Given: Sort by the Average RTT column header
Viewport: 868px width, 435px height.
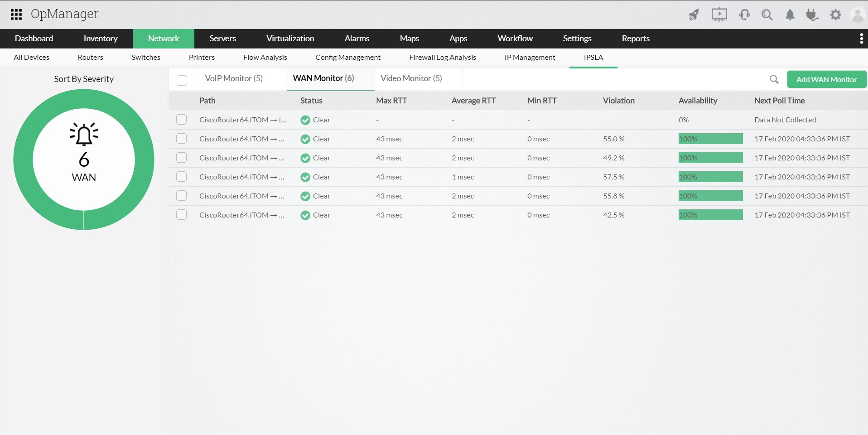Looking at the screenshot, I should [x=473, y=101].
